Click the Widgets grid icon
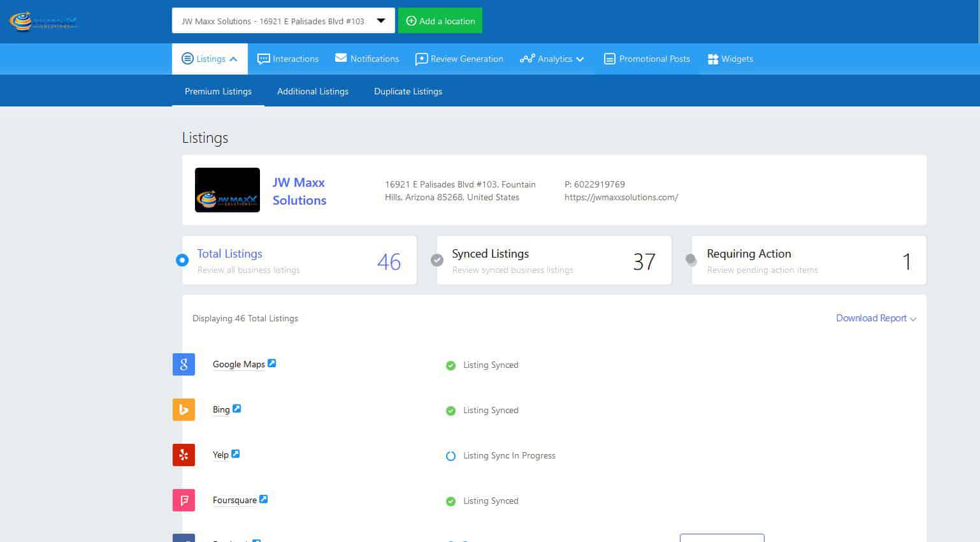 point(713,59)
